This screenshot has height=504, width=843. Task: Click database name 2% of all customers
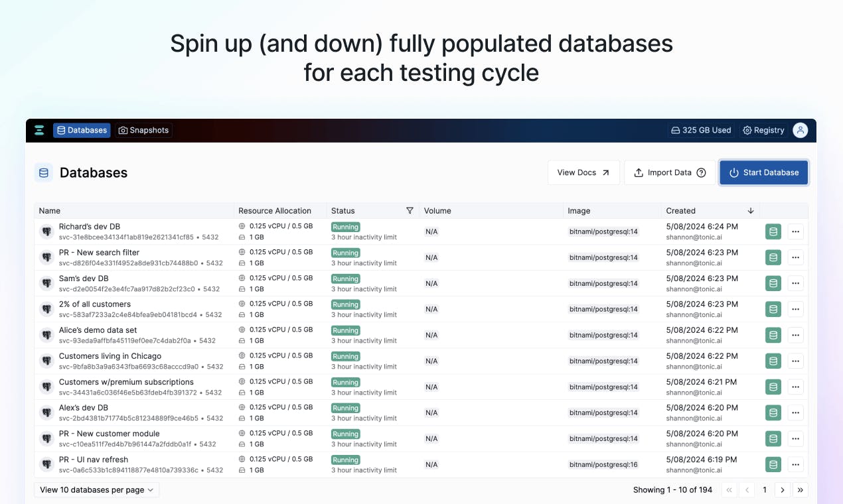click(95, 304)
